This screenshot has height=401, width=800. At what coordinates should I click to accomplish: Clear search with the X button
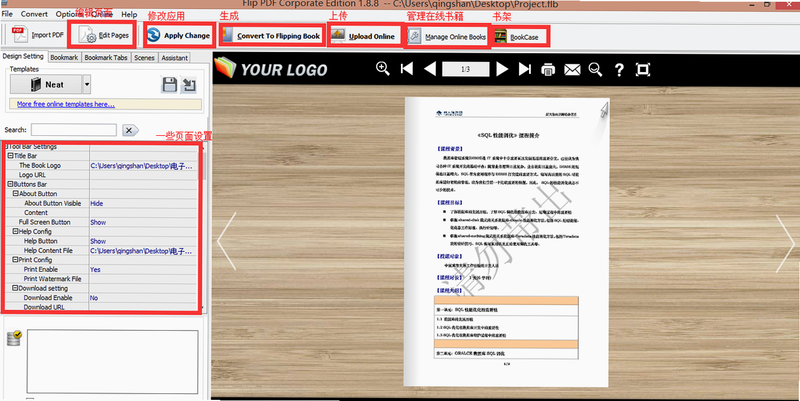pos(130,130)
